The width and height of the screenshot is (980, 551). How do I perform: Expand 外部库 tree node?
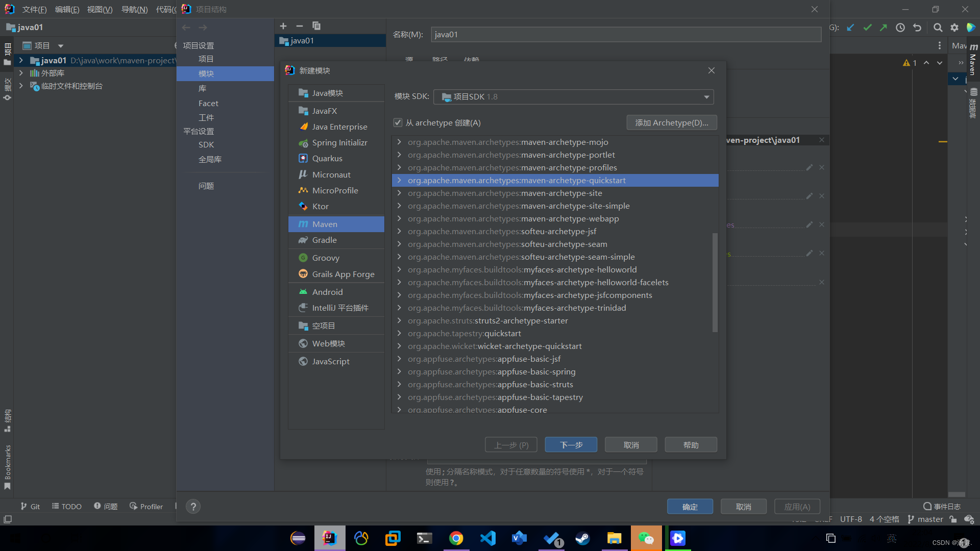pos(21,73)
